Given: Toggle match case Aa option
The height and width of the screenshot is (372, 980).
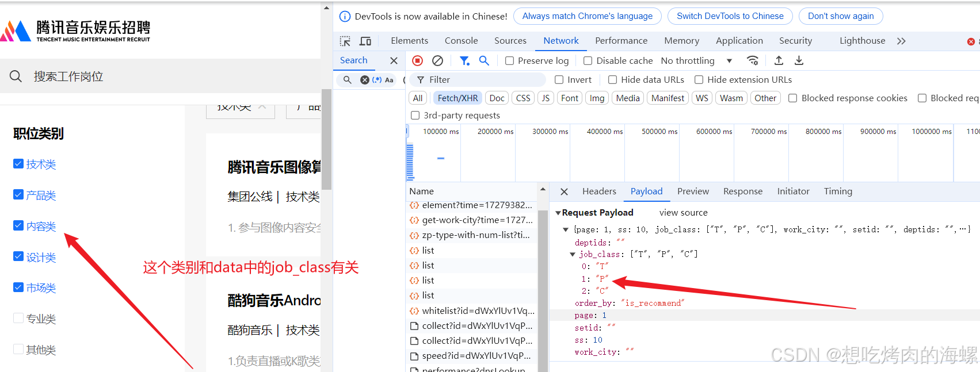Looking at the screenshot, I should click(389, 80).
